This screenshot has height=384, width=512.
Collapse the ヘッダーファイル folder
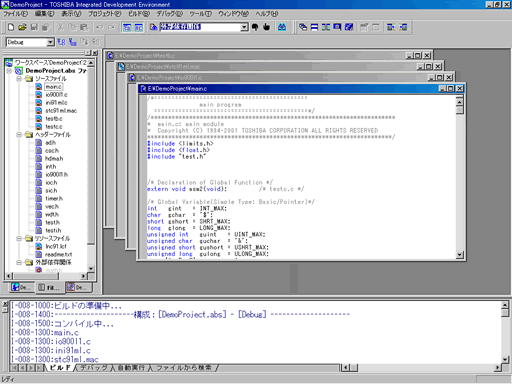point(19,135)
